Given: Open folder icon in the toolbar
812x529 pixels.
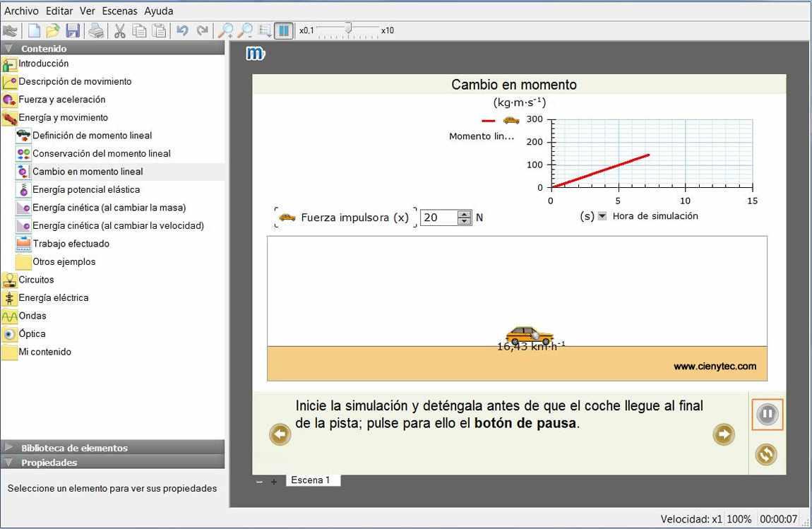Looking at the screenshot, I should point(53,30).
